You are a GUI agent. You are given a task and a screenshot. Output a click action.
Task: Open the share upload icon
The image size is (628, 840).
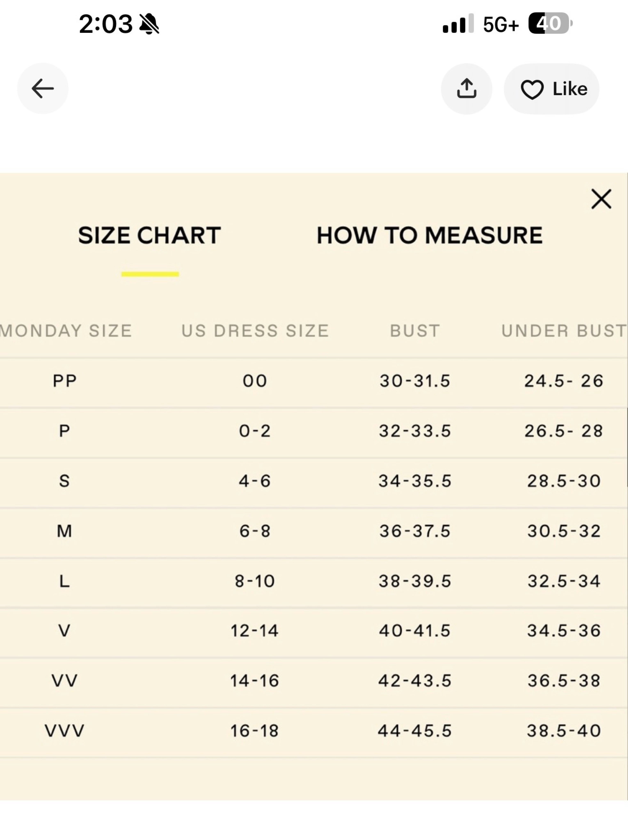click(x=467, y=88)
